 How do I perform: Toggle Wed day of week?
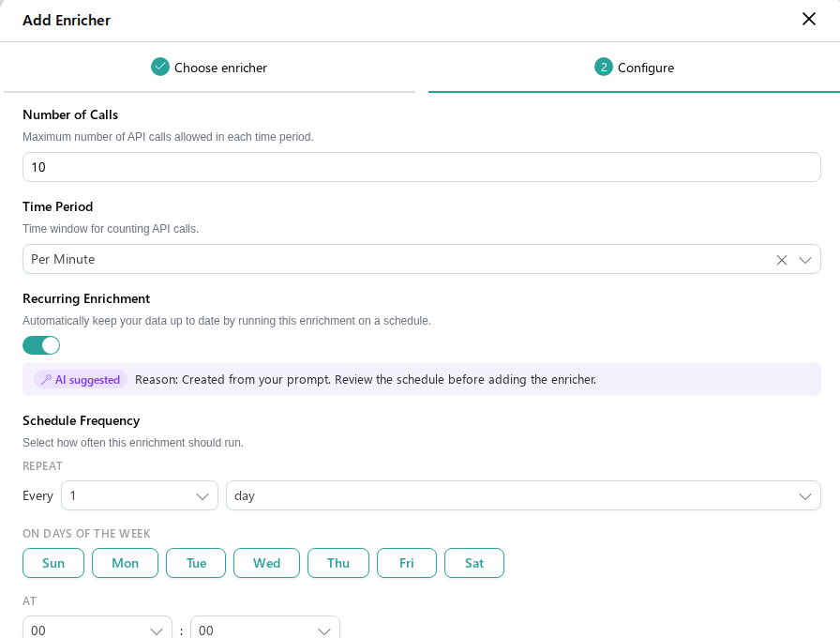tap(267, 563)
